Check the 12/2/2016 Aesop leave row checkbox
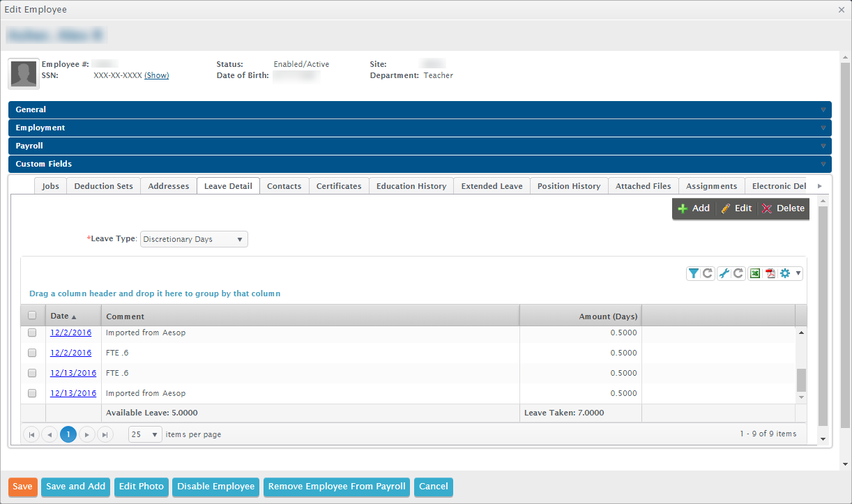This screenshot has width=852, height=504. [x=31, y=333]
